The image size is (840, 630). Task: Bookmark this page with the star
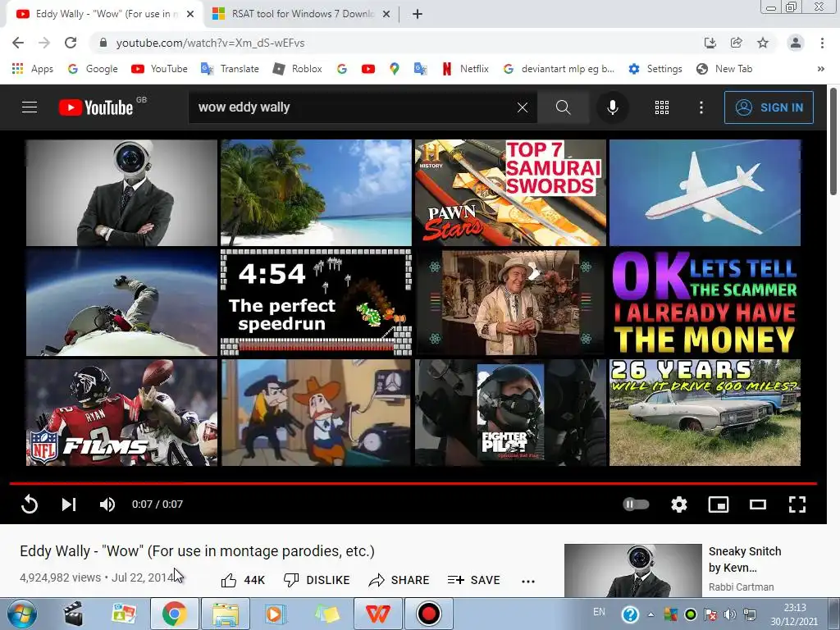(763, 43)
